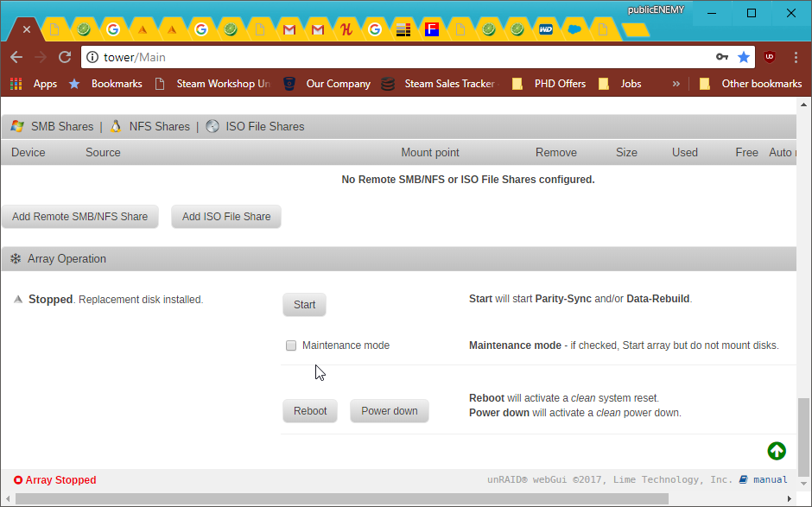This screenshot has height=507, width=812.
Task: Reboot the server
Action: (x=310, y=410)
